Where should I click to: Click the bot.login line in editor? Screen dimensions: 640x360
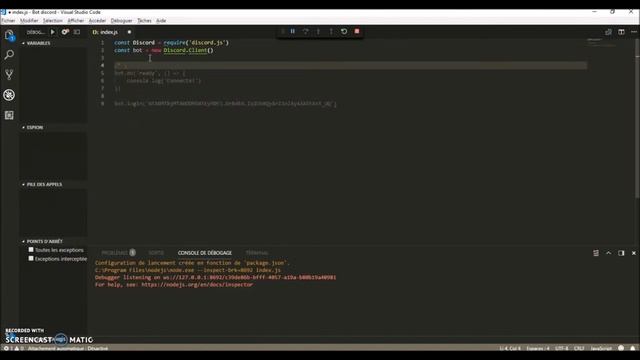point(225,104)
